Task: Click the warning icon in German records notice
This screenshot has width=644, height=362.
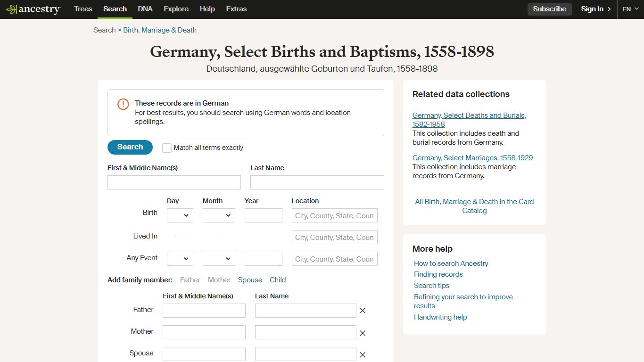Action: coord(123,104)
